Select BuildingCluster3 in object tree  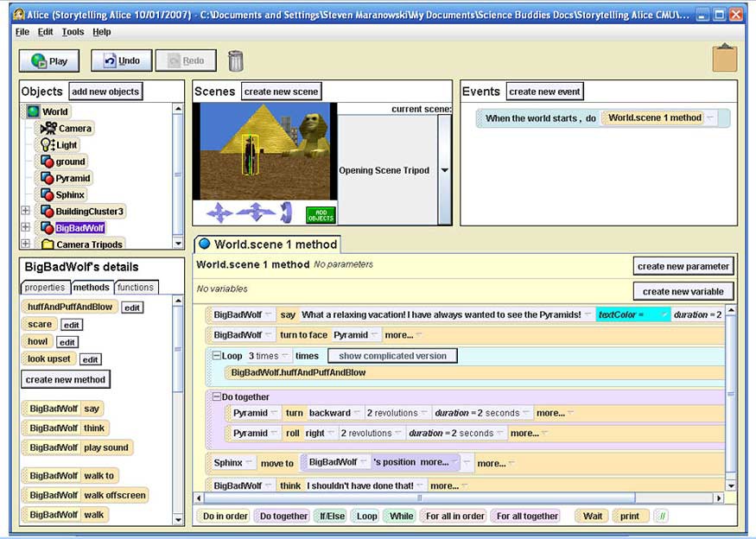[x=82, y=211]
